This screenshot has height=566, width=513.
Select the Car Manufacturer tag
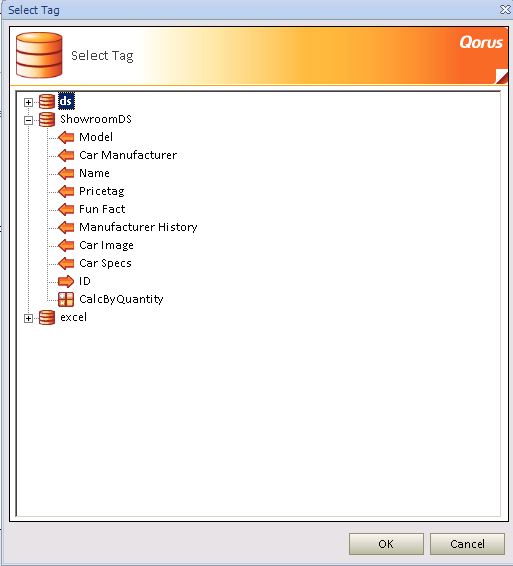pyautogui.click(x=128, y=155)
